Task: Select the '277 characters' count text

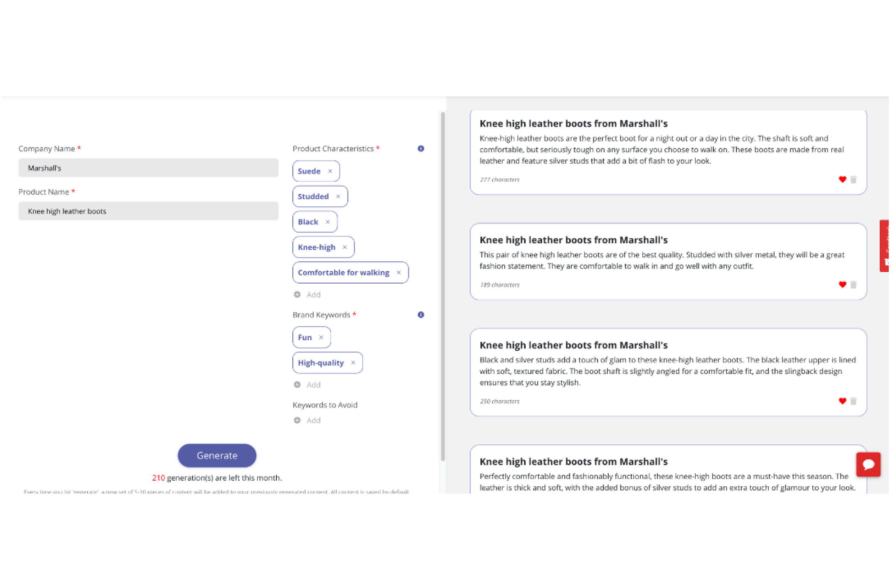Action: tap(499, 180)
